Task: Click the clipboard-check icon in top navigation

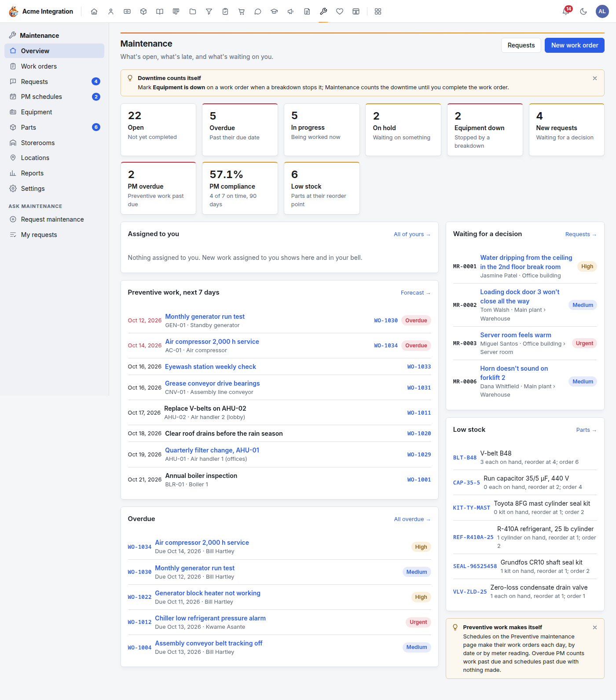Action: click(x=225, y=11)
